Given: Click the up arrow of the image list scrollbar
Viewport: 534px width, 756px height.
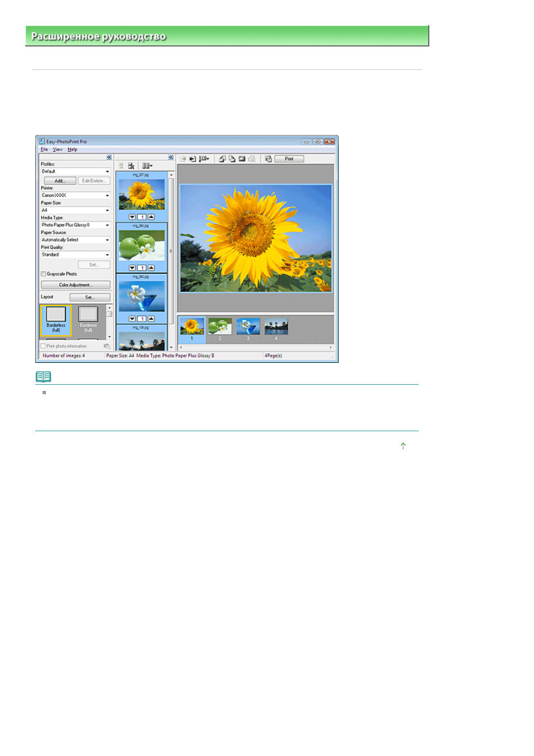Looking at the screenshot, I should (x=171, y=175).
